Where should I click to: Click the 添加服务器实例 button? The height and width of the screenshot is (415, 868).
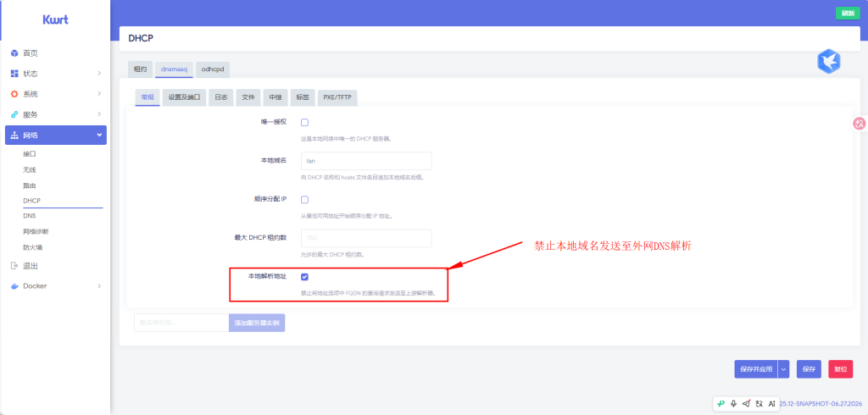(257, 323)
